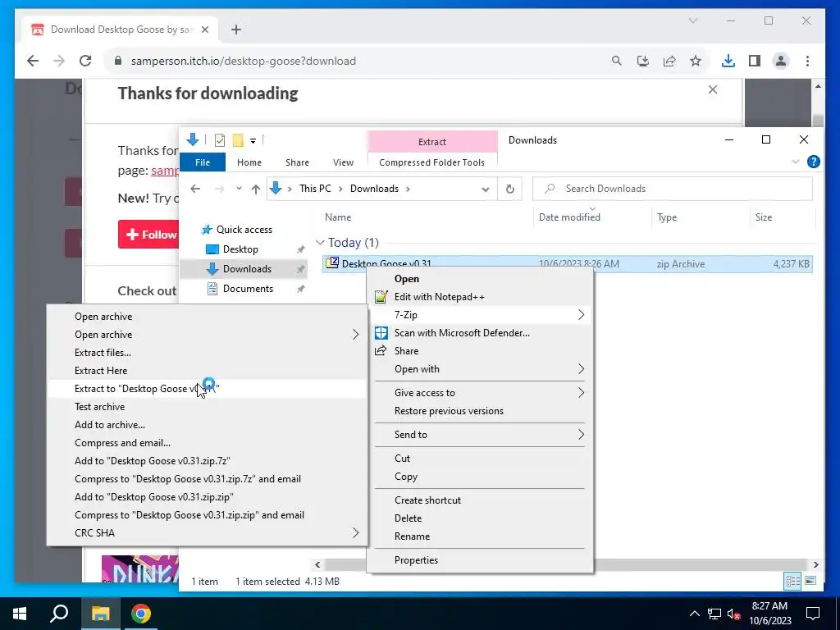
Task: Switch Explorer to details view icon
Action: [x=792, y=581]
